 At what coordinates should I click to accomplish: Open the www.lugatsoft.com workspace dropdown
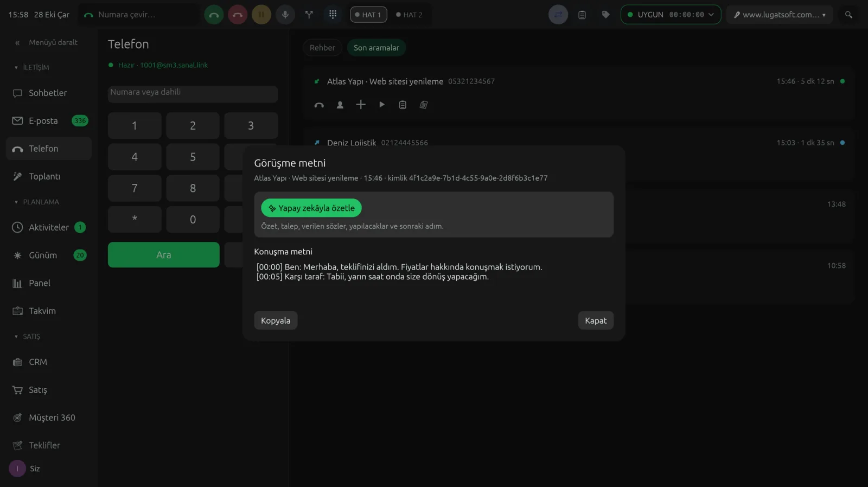point(780,15)
